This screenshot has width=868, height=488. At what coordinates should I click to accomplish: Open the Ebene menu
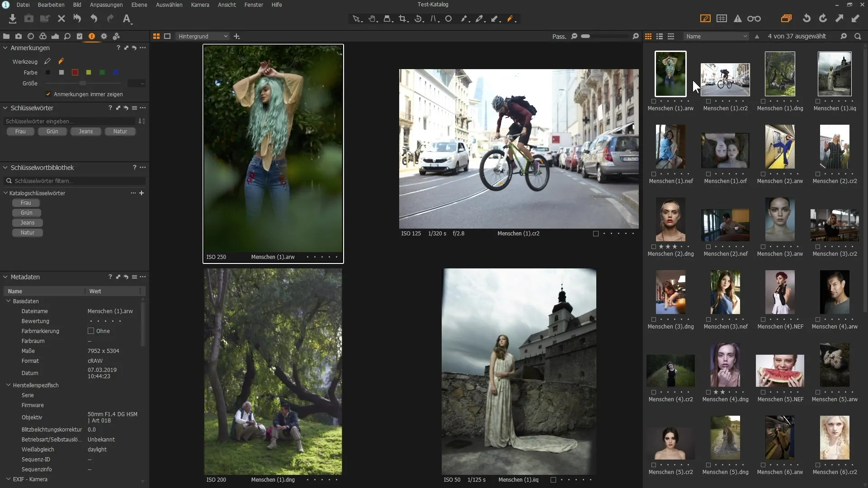coord(139,5)
